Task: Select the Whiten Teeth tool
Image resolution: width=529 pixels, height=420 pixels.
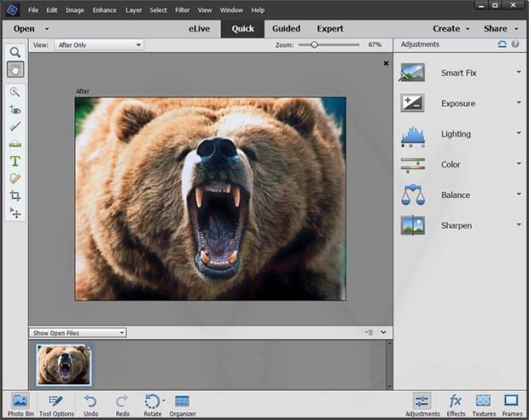Action: [15, 126]
